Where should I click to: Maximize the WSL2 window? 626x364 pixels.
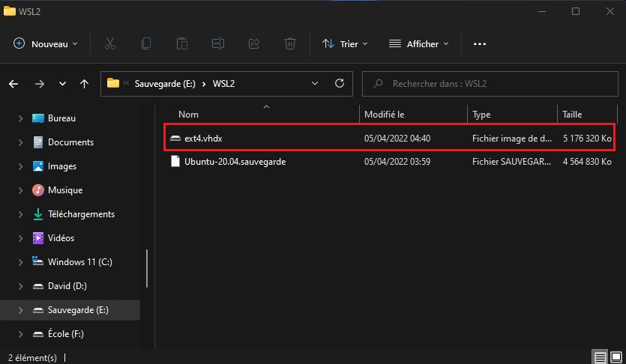[576, 11]
